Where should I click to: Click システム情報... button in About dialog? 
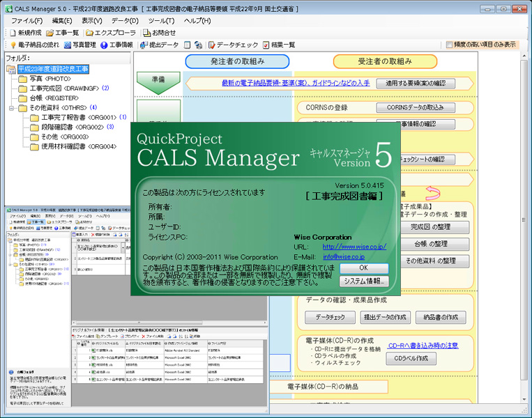click(x=364, y=281)
